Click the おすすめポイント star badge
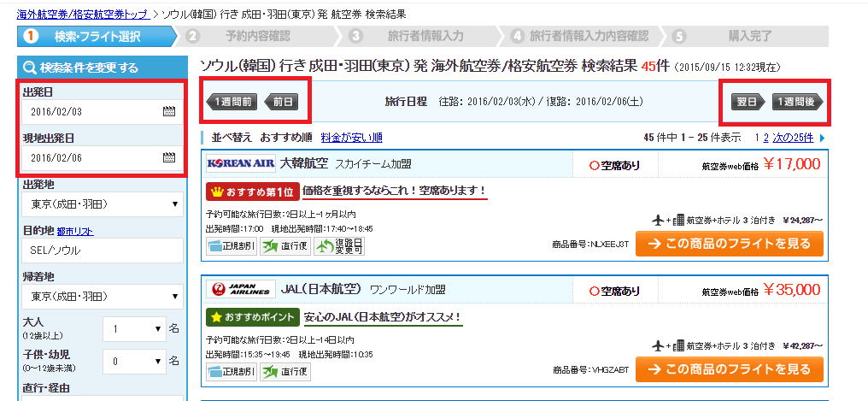Screen dimensions: 868x401 click(x=252, y=317)
